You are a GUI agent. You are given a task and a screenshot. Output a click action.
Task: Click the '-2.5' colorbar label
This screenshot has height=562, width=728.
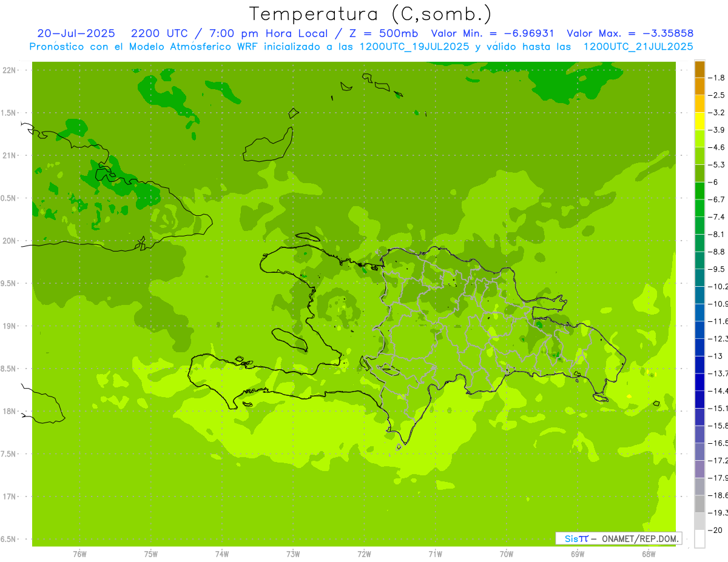coord(718,95)
